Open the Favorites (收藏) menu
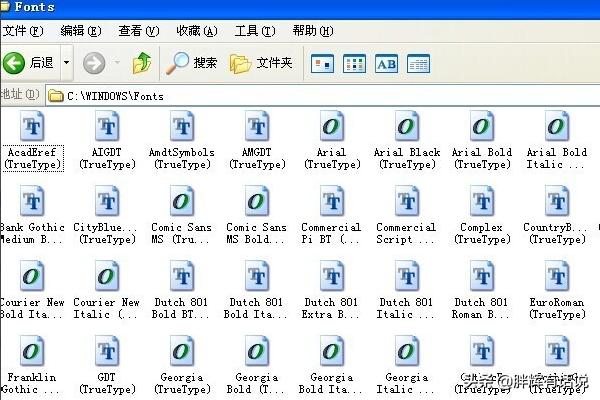This screenshot has height=400, width=600. (197, 31)
